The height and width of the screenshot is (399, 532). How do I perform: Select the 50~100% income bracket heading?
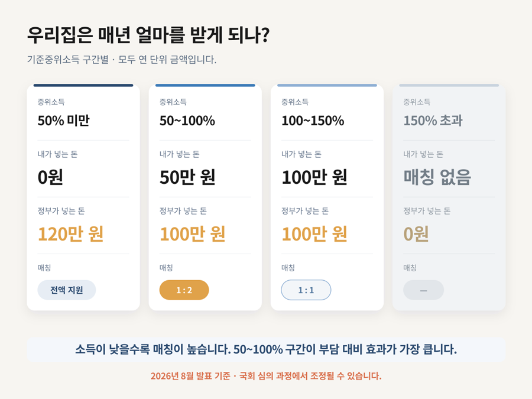[x=187, y=121]
